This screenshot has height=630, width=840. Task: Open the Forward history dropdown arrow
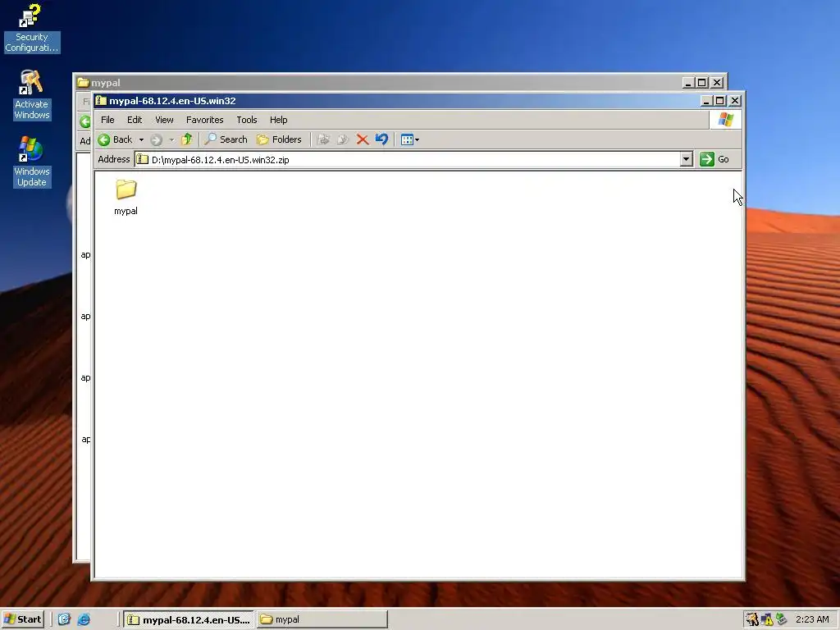tap(171, 139)
